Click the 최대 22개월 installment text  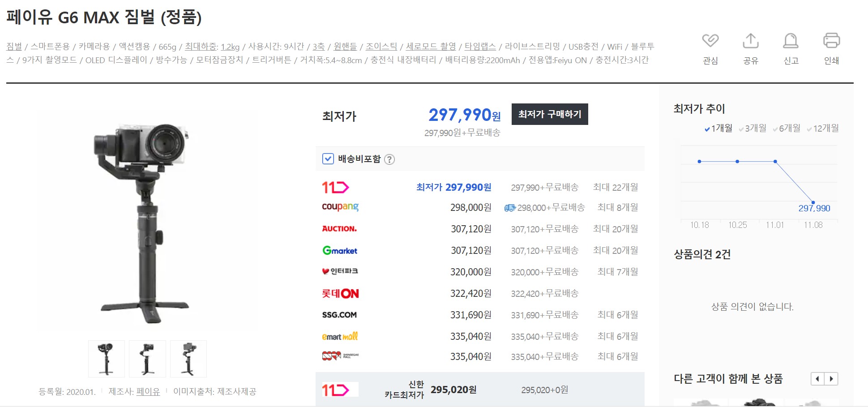point(616,187)
